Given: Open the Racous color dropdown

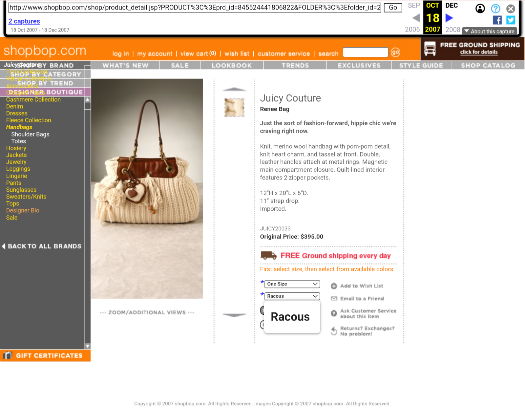Looking at the screenshot, I should 292,296.
